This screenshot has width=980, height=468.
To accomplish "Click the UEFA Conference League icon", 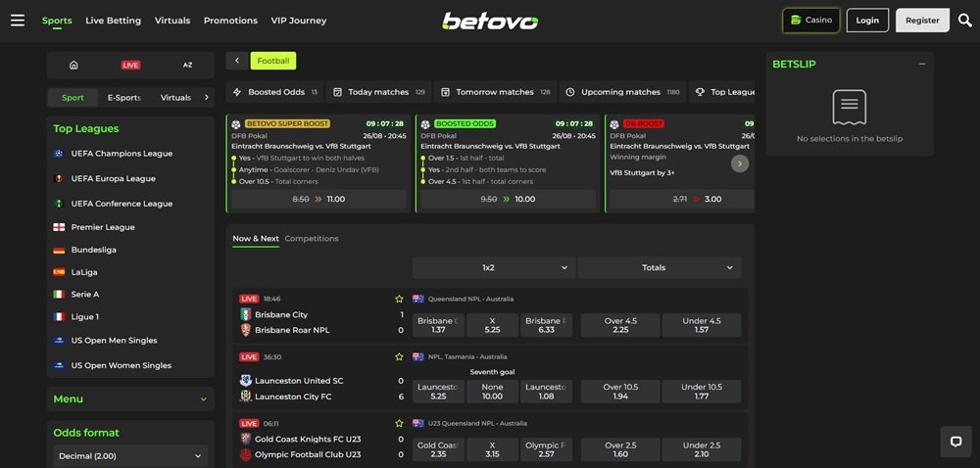I will pos(59,204).
